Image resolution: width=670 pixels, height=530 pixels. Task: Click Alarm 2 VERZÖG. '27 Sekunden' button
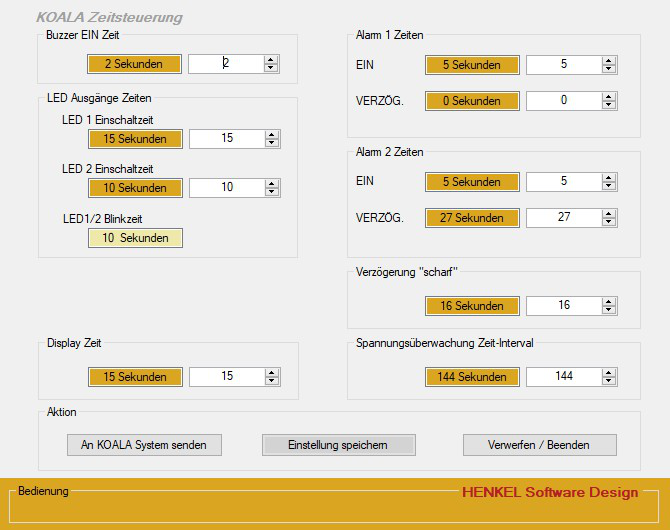point(471,217)
